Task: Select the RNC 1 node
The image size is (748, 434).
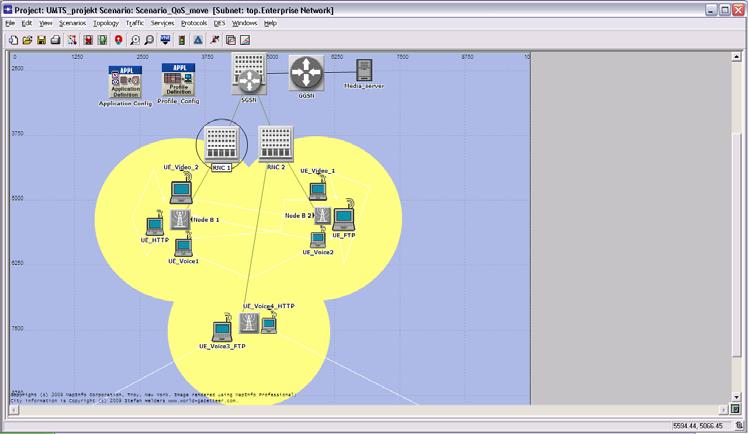Action: click(x=222, y=144)
